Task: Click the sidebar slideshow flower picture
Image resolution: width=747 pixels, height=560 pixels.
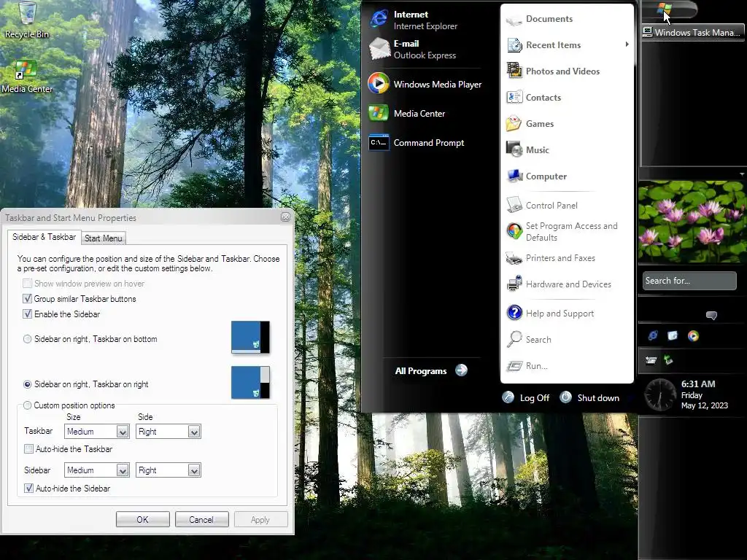Action: [692, 222]
